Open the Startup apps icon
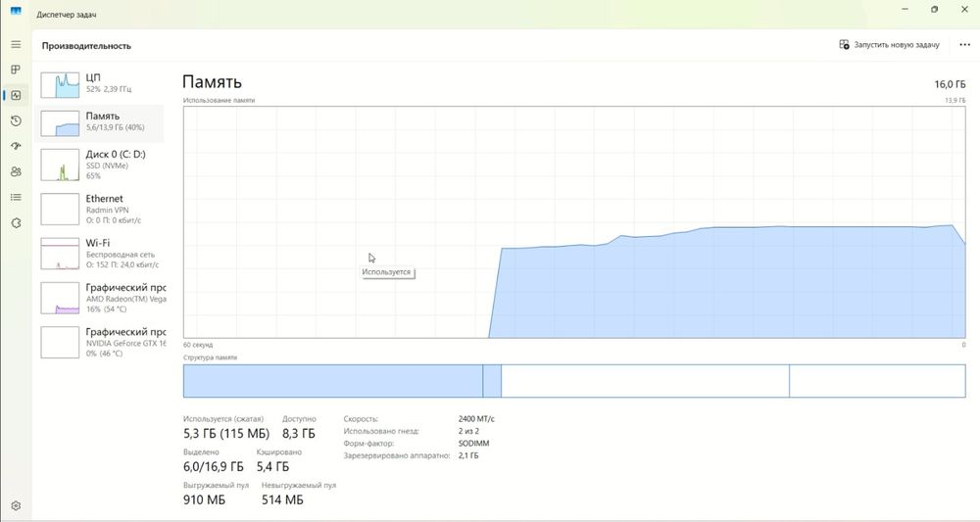Screen dimensions: 980x522 (x=17, y=146)
